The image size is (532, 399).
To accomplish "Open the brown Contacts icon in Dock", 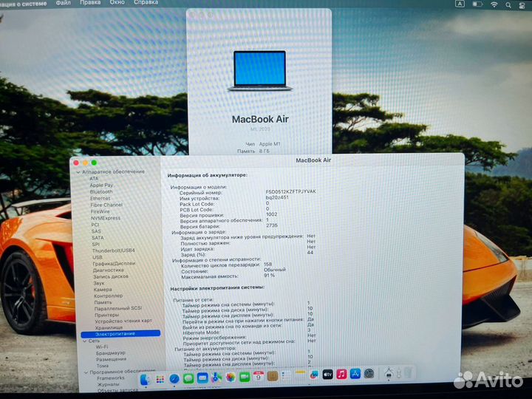I will tap(273, 376).
